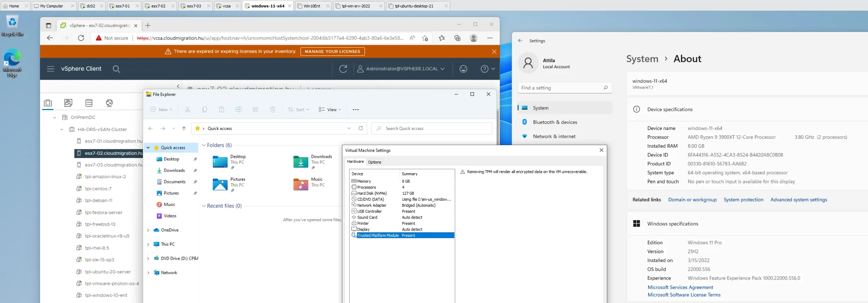Screen dimensions: 868x303
Task: Open File Explorer See more options
Action: [x=356, y=110]
